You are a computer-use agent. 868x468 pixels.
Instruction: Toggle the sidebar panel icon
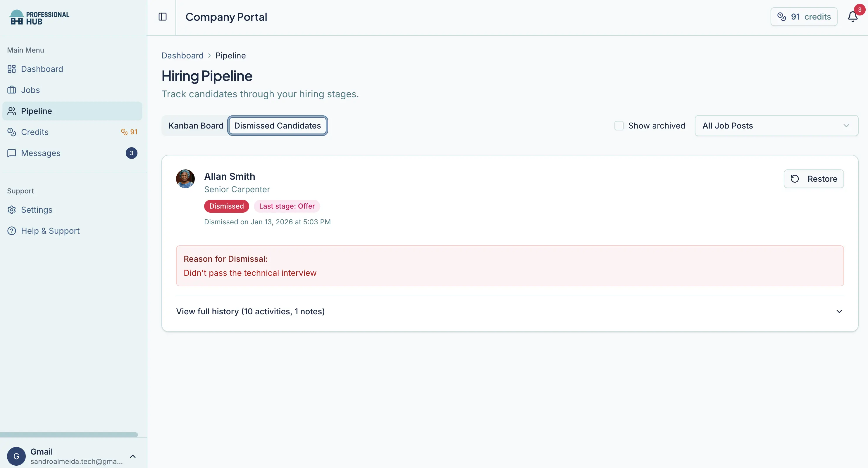point(162,17)
